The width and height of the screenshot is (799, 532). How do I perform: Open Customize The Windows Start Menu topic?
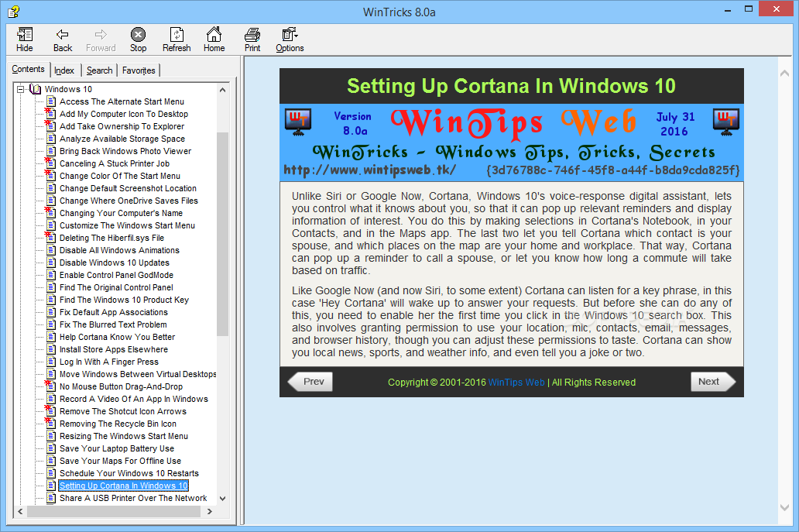[127, 225]
